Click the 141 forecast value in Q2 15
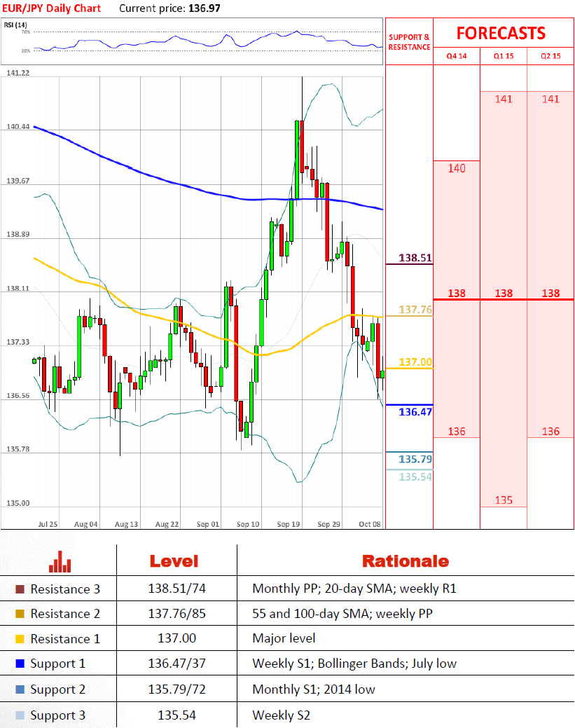The height and width of the screenshot is (728, 575). pos(551,99)
